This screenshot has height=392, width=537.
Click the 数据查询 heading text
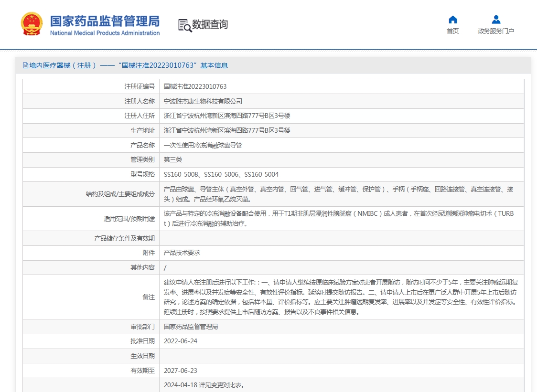(210, 24)
